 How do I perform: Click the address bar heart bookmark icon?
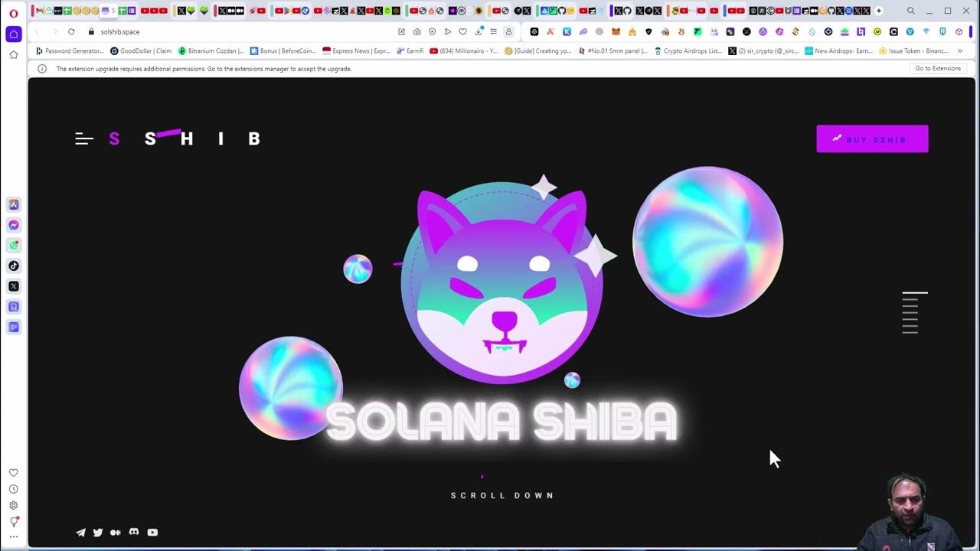pyautogui.click(x=462, y=31)
